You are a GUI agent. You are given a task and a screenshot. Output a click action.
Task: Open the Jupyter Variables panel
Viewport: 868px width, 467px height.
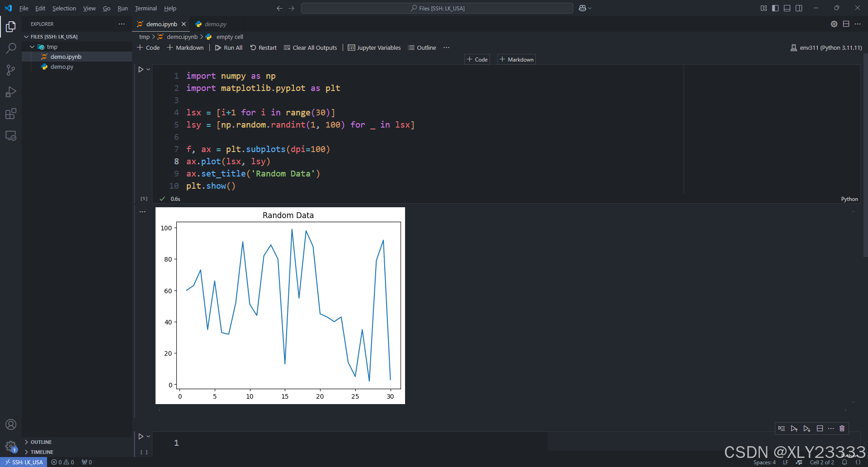tap(374, 48)
